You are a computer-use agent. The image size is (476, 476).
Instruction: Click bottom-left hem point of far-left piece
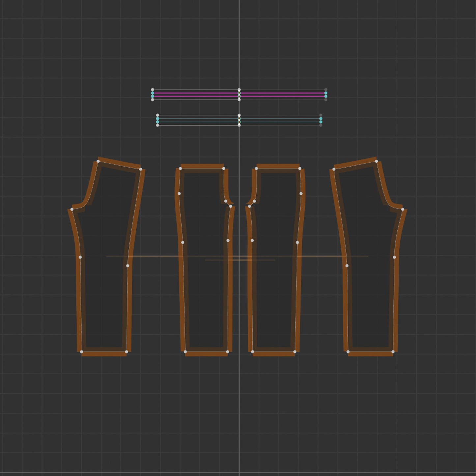tap(82, 352)
